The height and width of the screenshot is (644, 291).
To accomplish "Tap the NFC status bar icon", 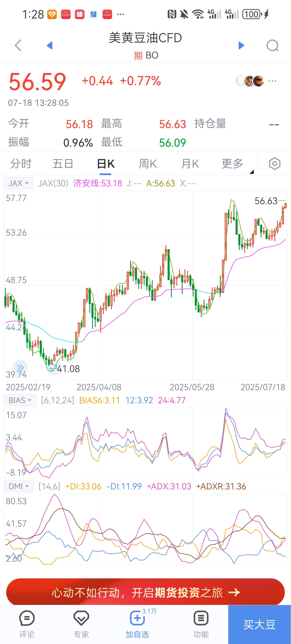I will pos(172,14).
